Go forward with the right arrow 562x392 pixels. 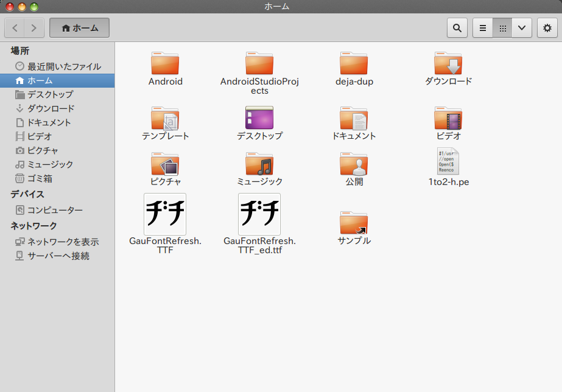[x=34, y=28]
